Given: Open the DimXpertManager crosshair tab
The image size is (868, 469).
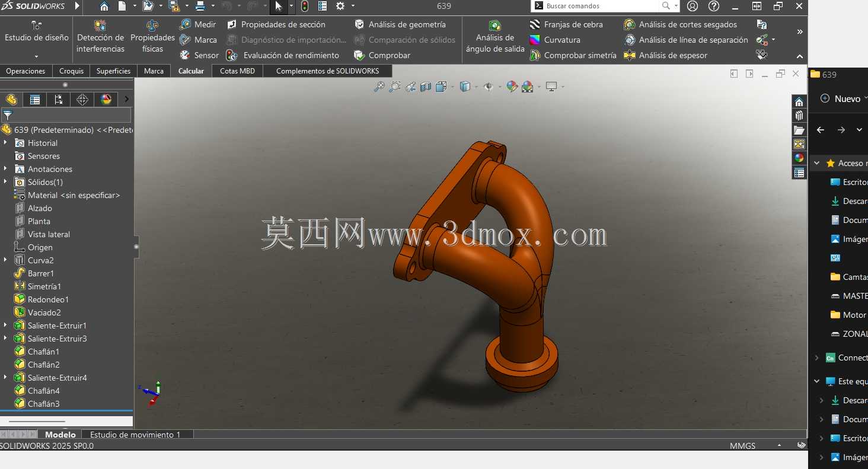Looking at the screenshot, I should coord(82,99).
